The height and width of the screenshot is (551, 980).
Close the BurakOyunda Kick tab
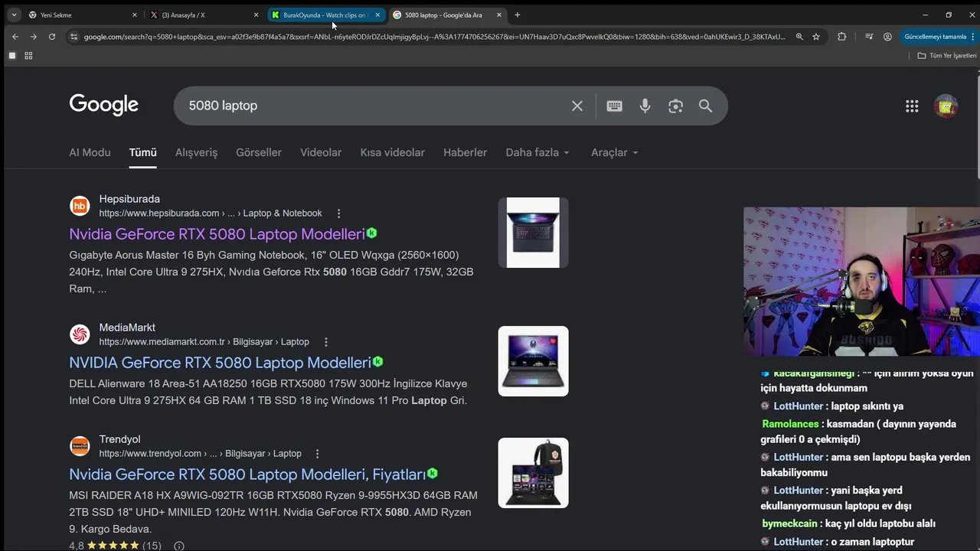(x=377, y=15)
